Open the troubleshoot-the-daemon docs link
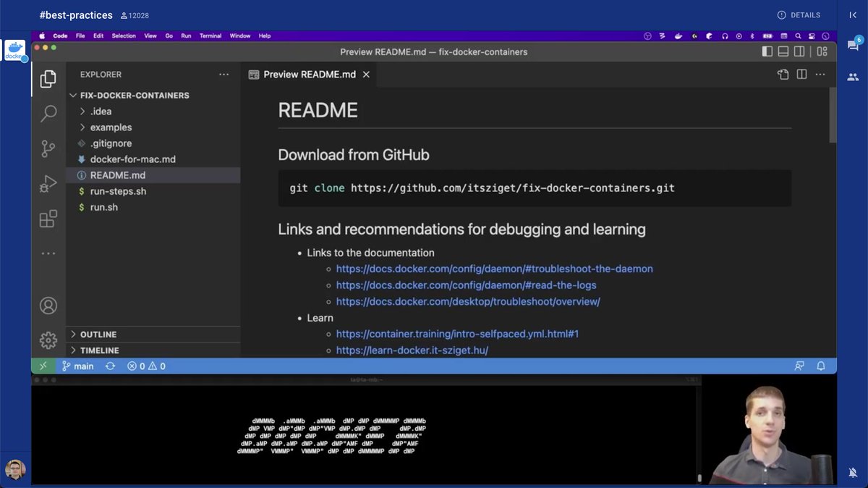 pyautogui.click(x=495, y=269)
